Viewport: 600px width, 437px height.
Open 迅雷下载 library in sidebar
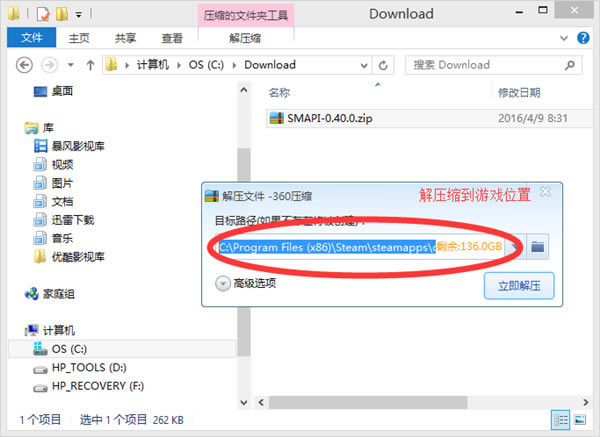pyautogui.click(x=72, y=219)
